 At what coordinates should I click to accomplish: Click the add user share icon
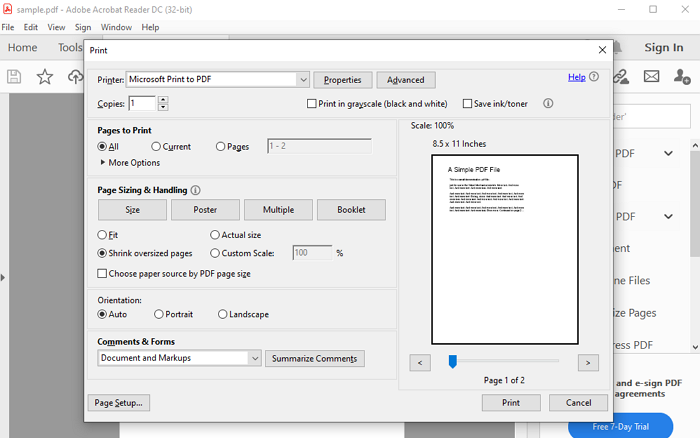pyautogui.click(x=682, y=76)
